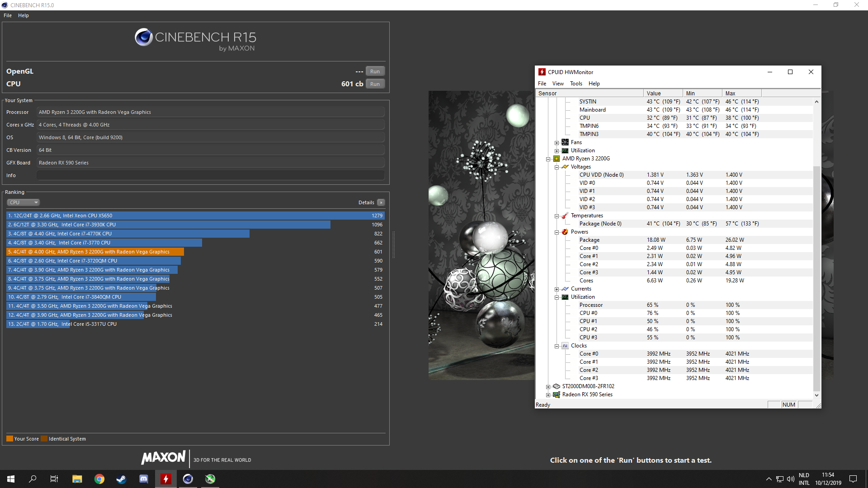The height and width of the screenshot is (488, 868).
Task: Select ranking entry 3 Intel Core i7-4770K
Action: tap(195, 234)
